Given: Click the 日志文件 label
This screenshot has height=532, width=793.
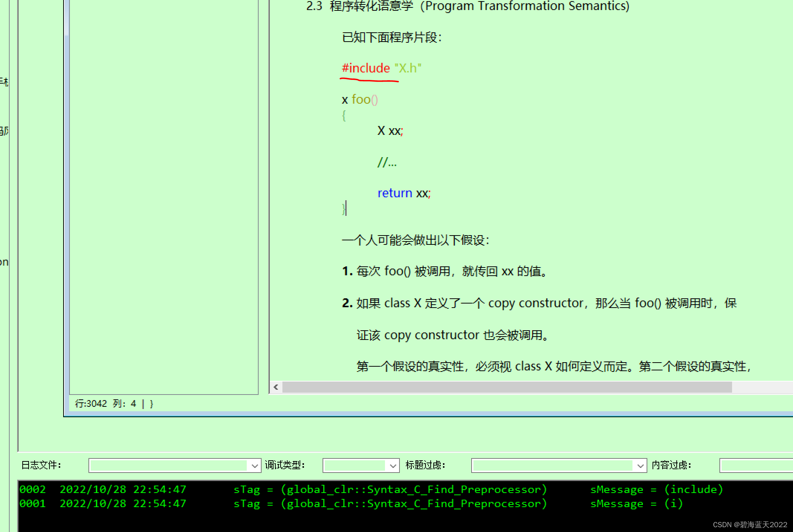Looking at the screenshot, I should pyautogui.click(x=41, y=465).
